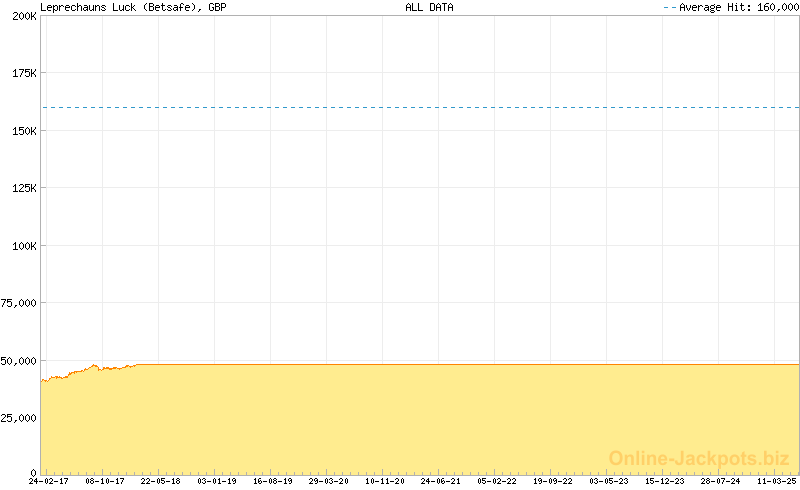Click the 50,000 y-axis label

pos(20,360)
